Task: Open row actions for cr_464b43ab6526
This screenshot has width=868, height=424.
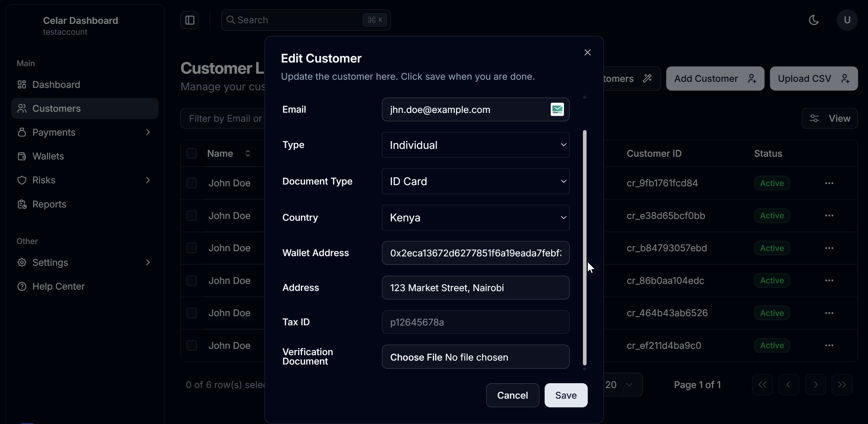Action: 829,313
